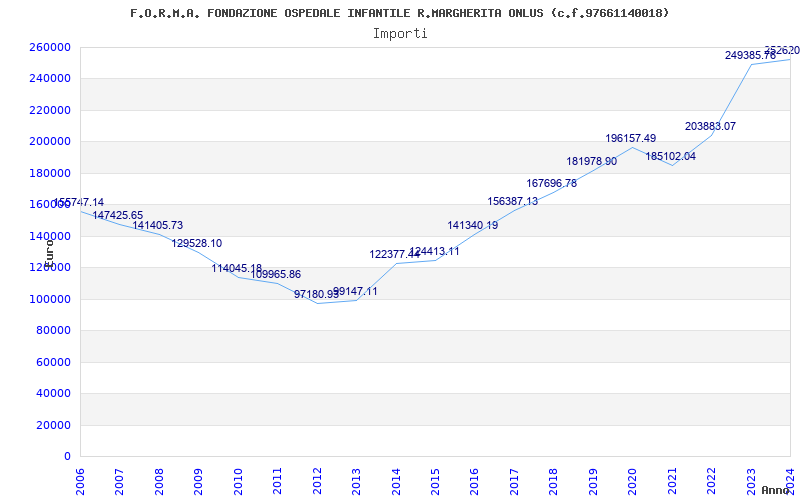Select data label 141340.19

pyautogui.click(x=472, y=225)
